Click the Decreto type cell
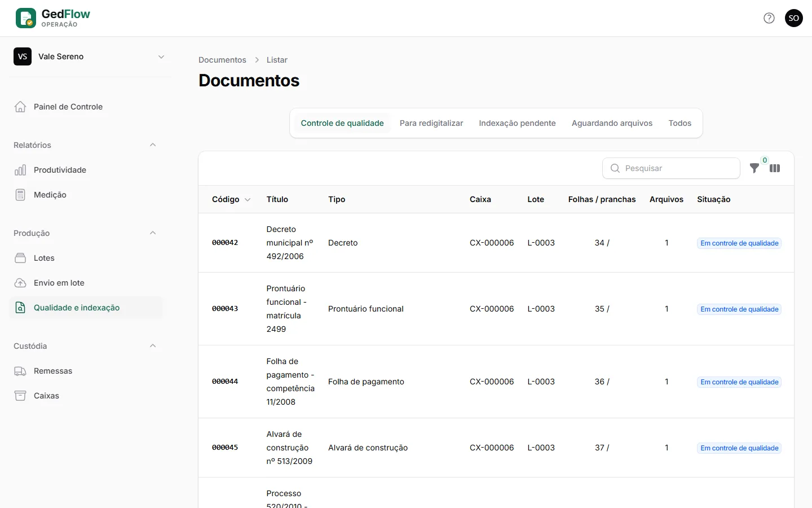812x508 pixels. click(343, 243)
